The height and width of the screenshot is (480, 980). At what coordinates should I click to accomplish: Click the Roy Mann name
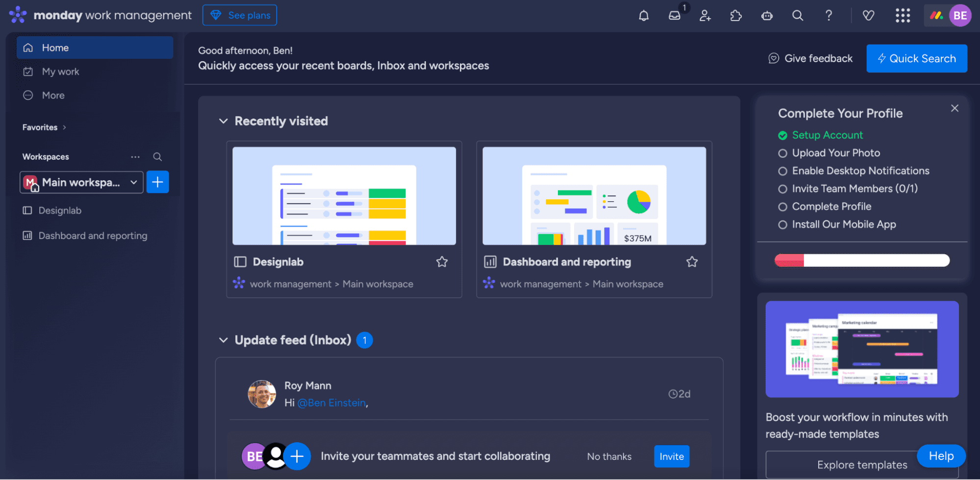[x=308, y=386]
